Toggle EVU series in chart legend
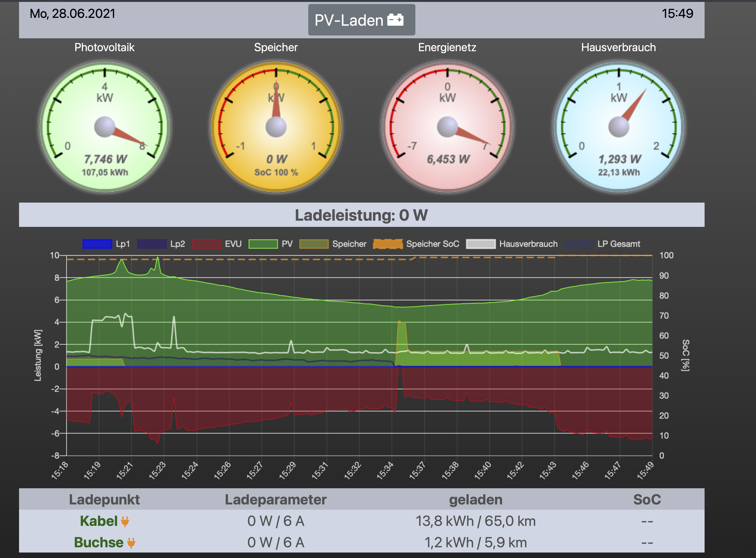756x558 pixels. coord(207,244)
